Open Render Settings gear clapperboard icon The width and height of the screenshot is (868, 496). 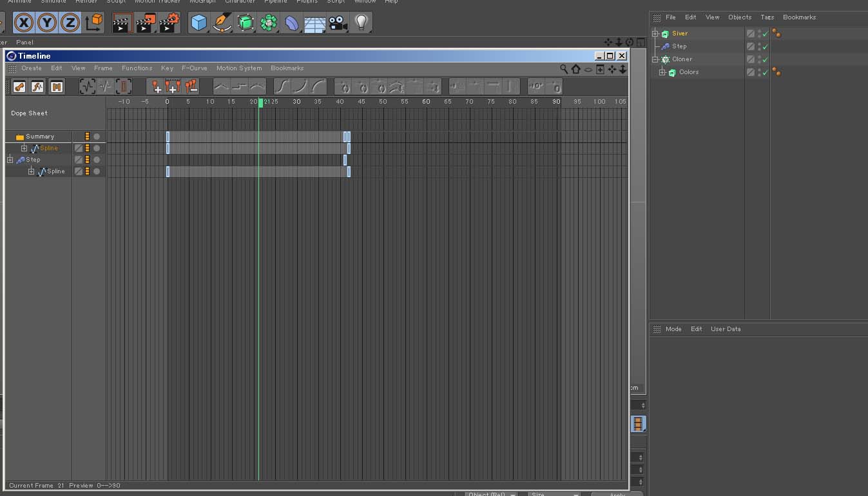click(x=169, y=23)
